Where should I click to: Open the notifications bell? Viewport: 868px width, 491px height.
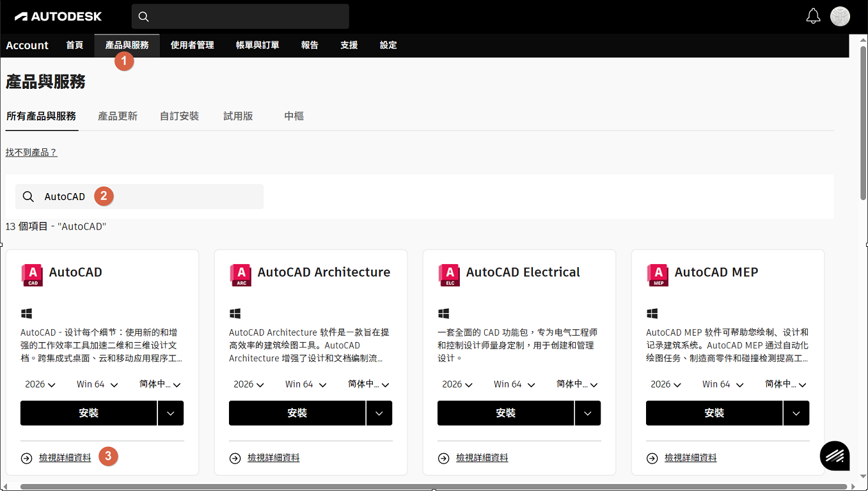pyautogui.click(x=813, y=17)
